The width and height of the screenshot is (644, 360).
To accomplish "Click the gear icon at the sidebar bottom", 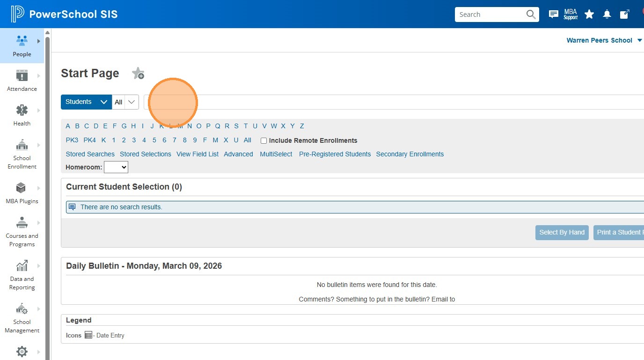I will coord(22,352).
